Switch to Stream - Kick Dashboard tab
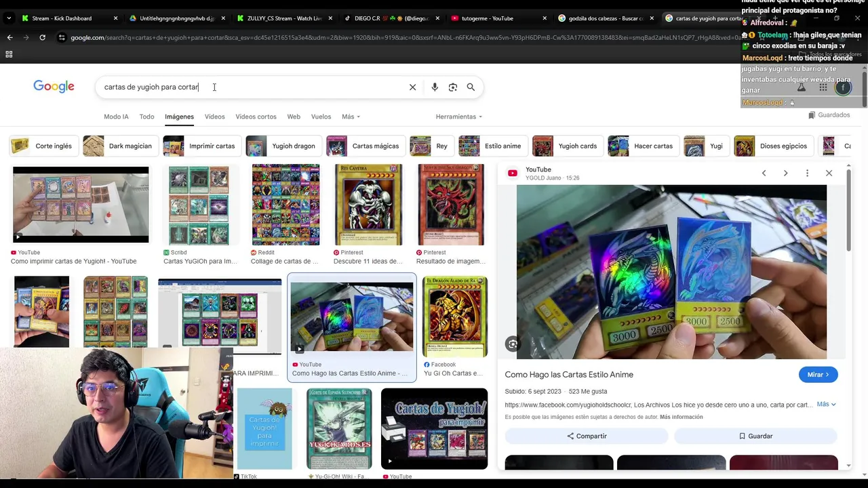This screenshot has height=488, width=868. [66, 18]
